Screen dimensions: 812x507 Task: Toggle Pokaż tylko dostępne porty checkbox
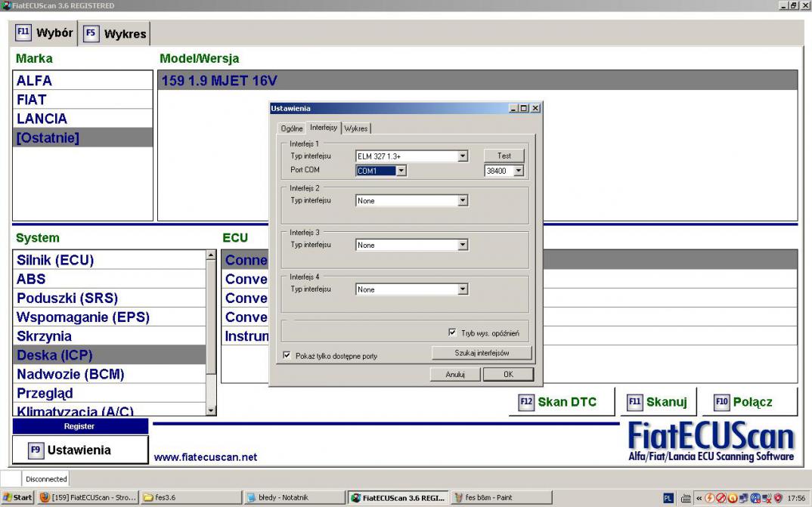(x=287, y=355)
